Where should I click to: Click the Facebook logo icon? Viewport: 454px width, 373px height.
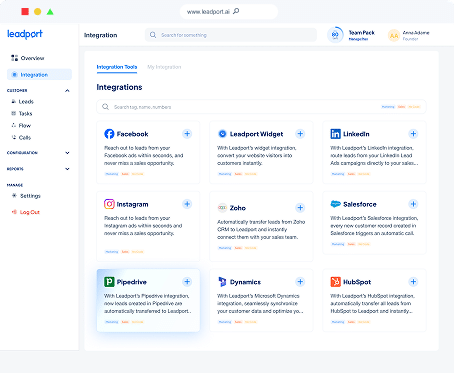[109, 134]
